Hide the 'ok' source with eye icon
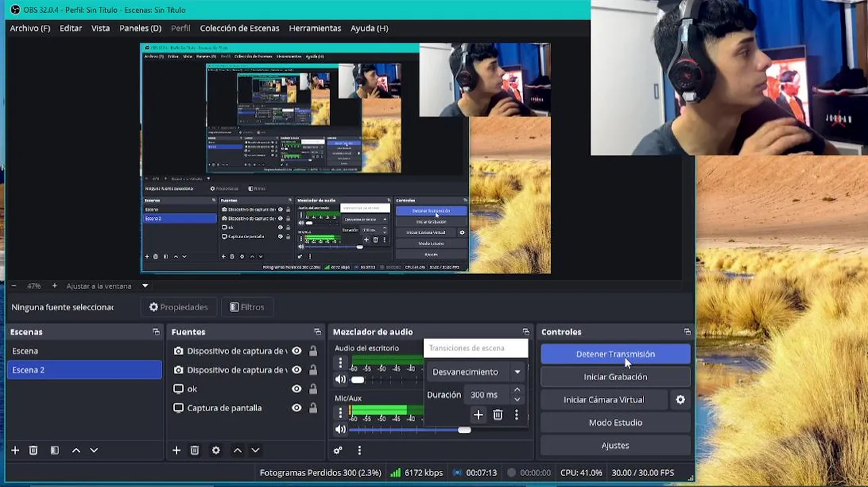The image size is (868, 487). (296, 389)
